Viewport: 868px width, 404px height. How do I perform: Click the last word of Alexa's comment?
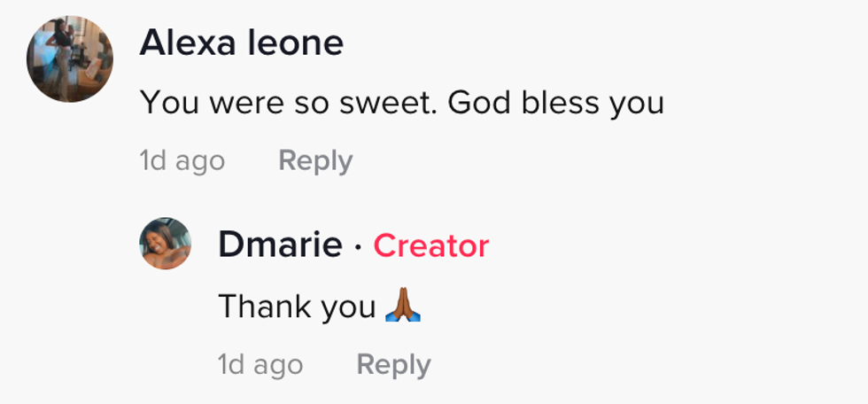pyautogui.click(x=636, y=104)
